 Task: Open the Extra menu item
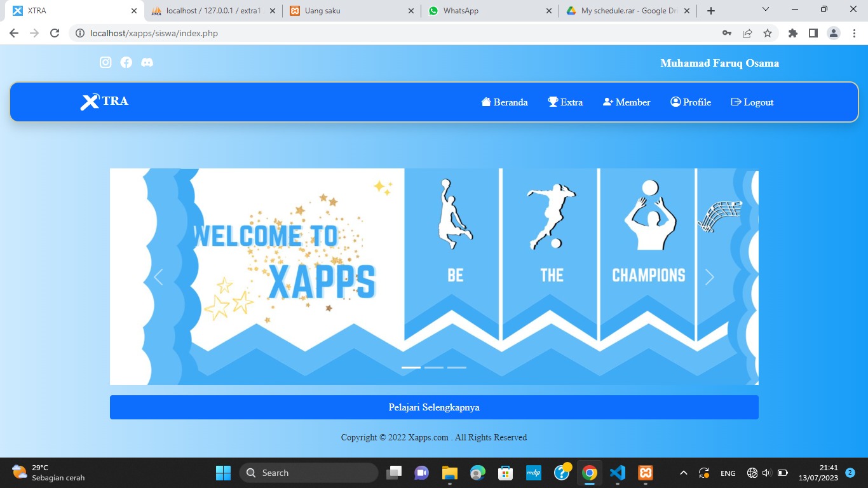pos(566,102)
